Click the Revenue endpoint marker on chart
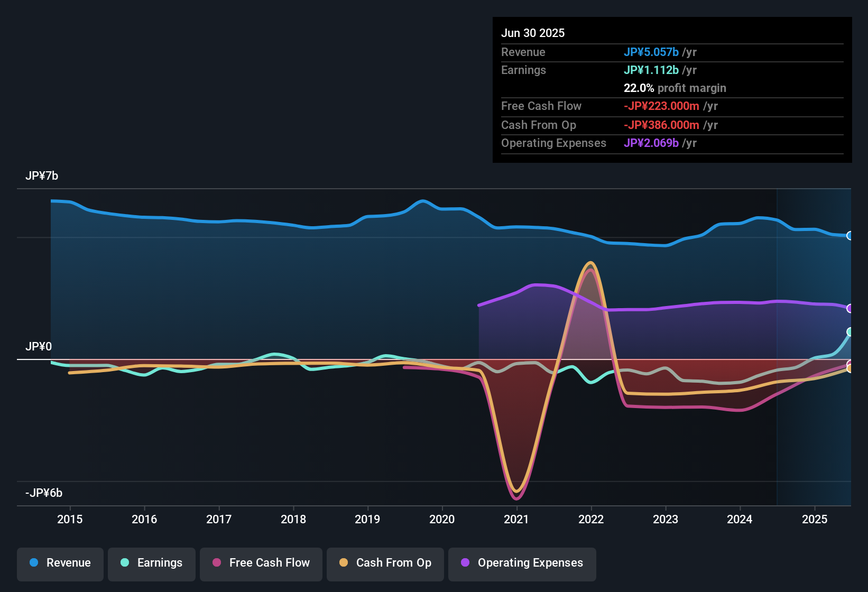Viewport: 868px width, 592px height. click(x=850, y=236)
